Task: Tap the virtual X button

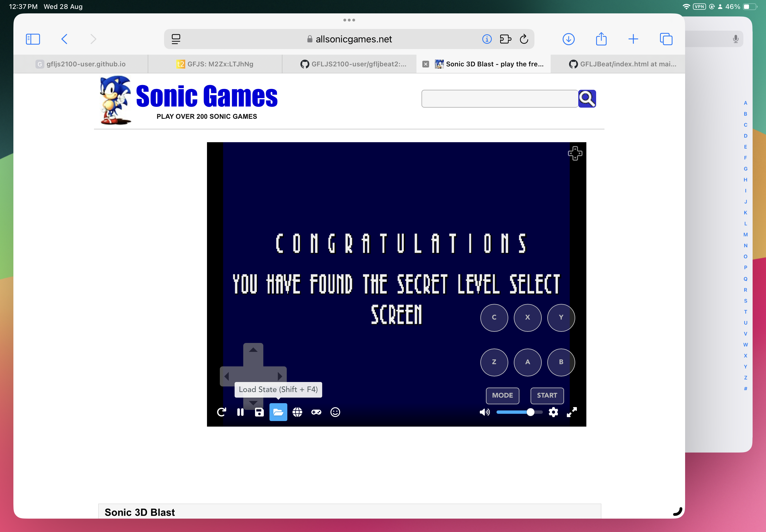Action: tap(527, 318)
